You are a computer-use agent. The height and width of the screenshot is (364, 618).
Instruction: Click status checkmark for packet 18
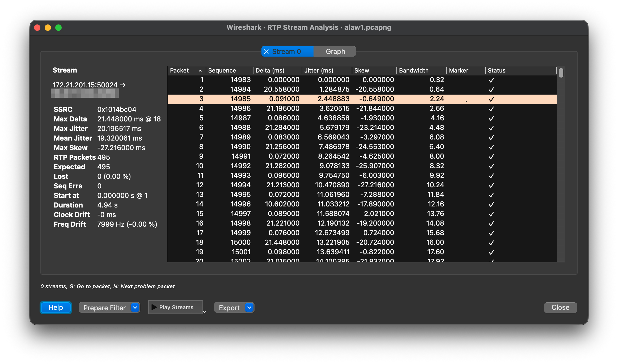[491, 243]
